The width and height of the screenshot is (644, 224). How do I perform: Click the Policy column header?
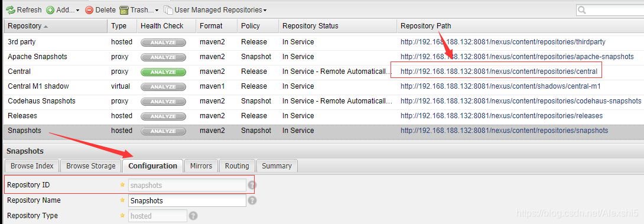pos(258,26)
